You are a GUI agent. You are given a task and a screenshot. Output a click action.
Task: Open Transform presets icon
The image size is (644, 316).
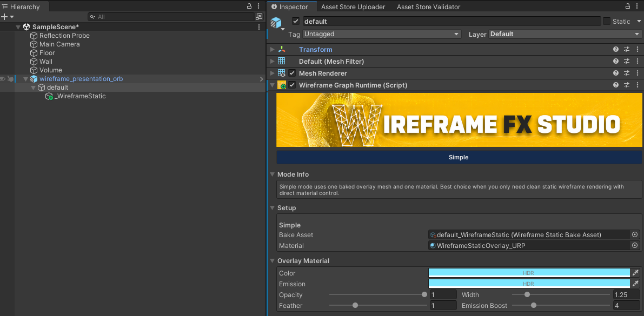(x=627, y=49)
